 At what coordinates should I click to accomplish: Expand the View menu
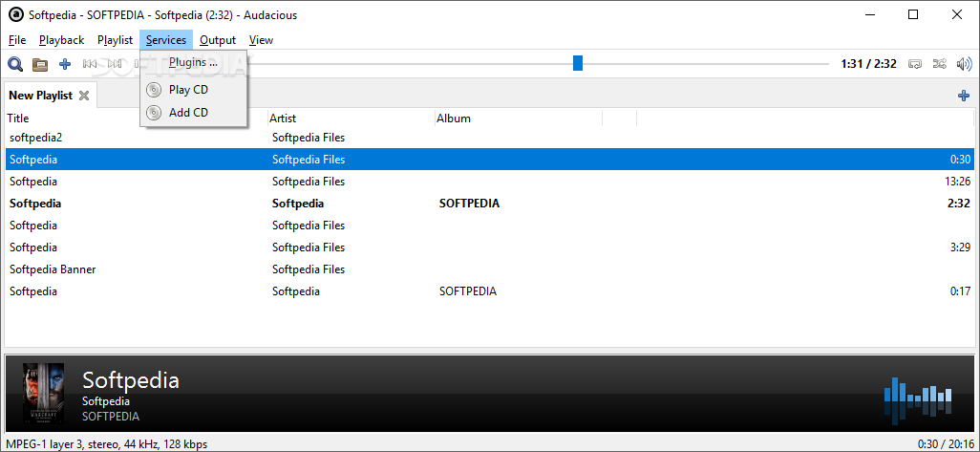click(x=261, y=40)
